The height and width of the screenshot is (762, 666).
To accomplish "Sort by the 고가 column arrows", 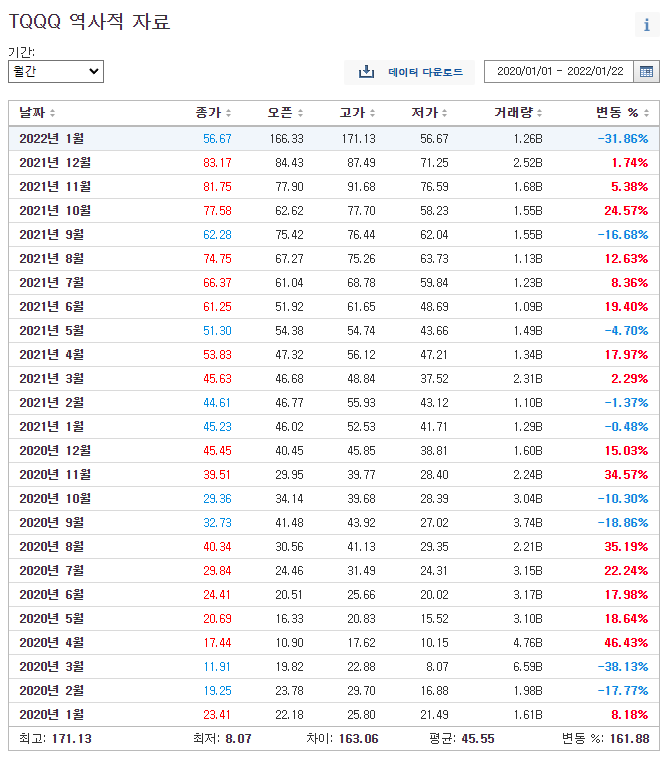I will [x=372, y=113].
